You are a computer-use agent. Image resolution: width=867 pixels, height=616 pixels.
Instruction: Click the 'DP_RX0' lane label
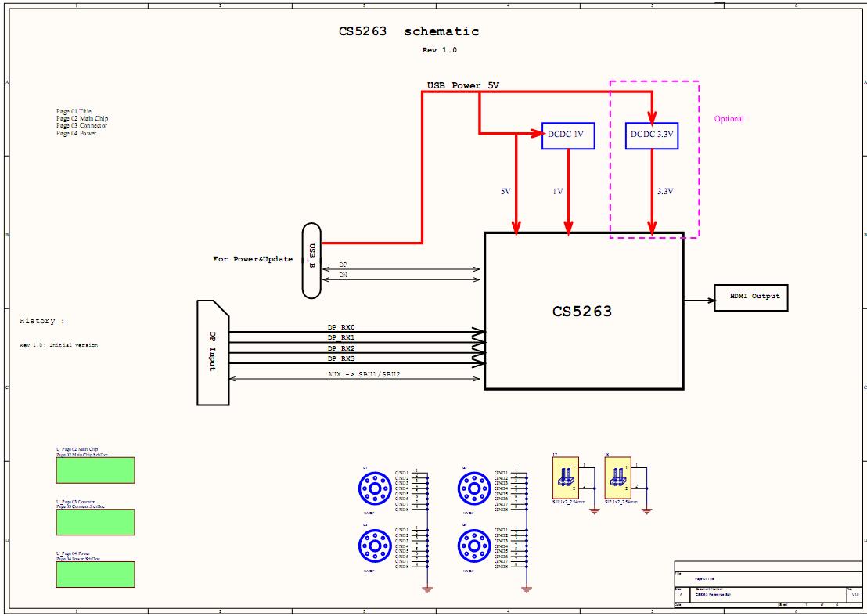(x=341, y=327)
